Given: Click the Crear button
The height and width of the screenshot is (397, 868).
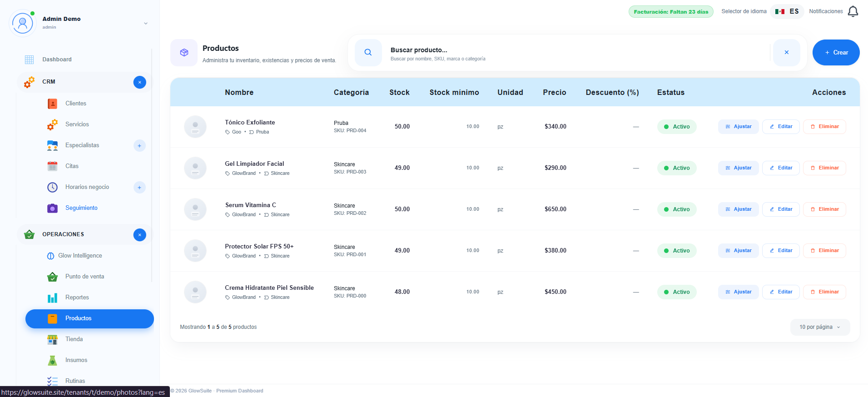Looking at the screenshot, I should point(836,53).
